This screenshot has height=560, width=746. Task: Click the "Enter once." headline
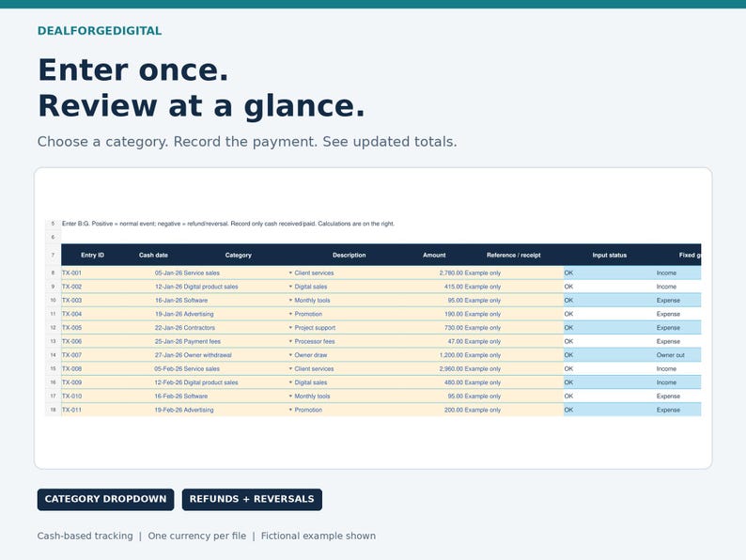133,70
